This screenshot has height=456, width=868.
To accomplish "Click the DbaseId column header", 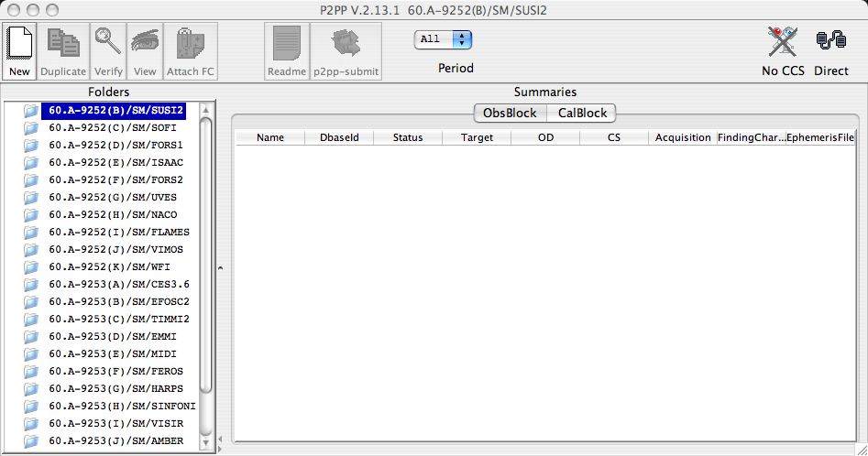I will tap(339, 137).
